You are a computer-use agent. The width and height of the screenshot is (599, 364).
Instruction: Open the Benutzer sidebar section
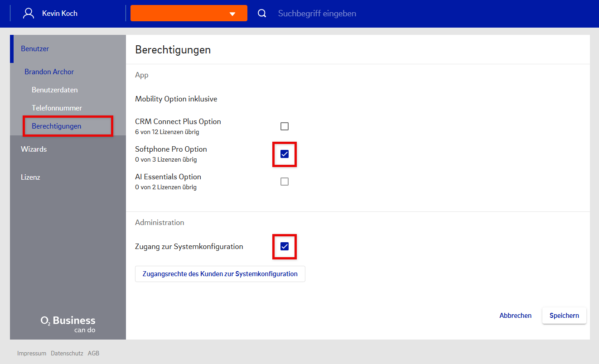click(35, 48)
